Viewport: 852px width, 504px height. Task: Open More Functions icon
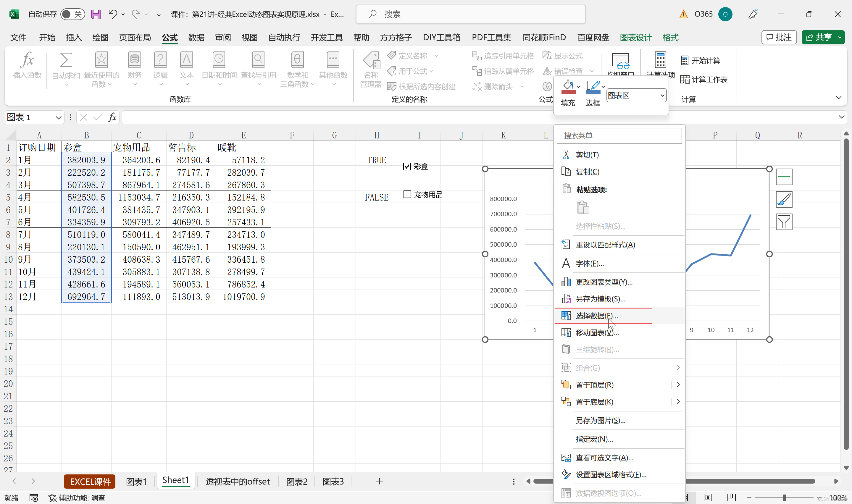pyautogui.click(x=333, y=60)
